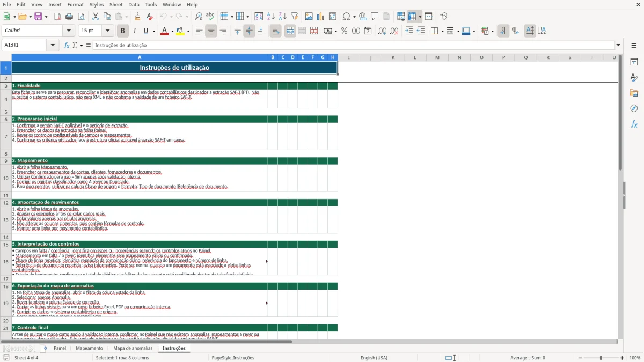Insert Special Character omega icon
The width and height of the screenshot is (644, 362).
[x=346, y=17]
